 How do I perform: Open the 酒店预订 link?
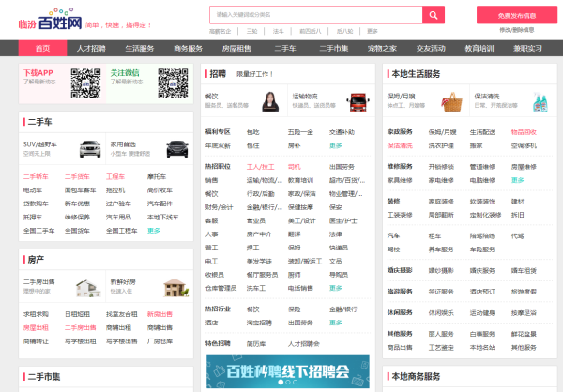(x=482, y=292)
